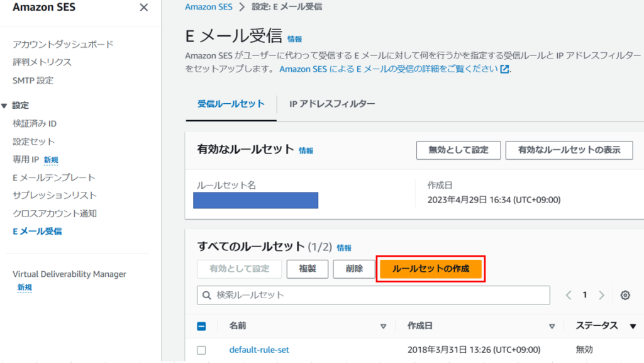Sort by 作成日 column arrow
Image resolution: width=644 pixels, height=363 pixels.
click(552, 327)
